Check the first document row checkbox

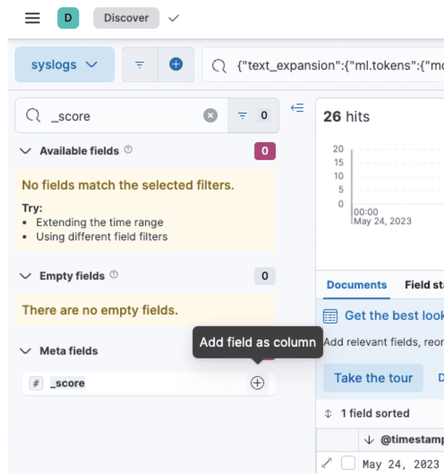[x=349, y=463]
